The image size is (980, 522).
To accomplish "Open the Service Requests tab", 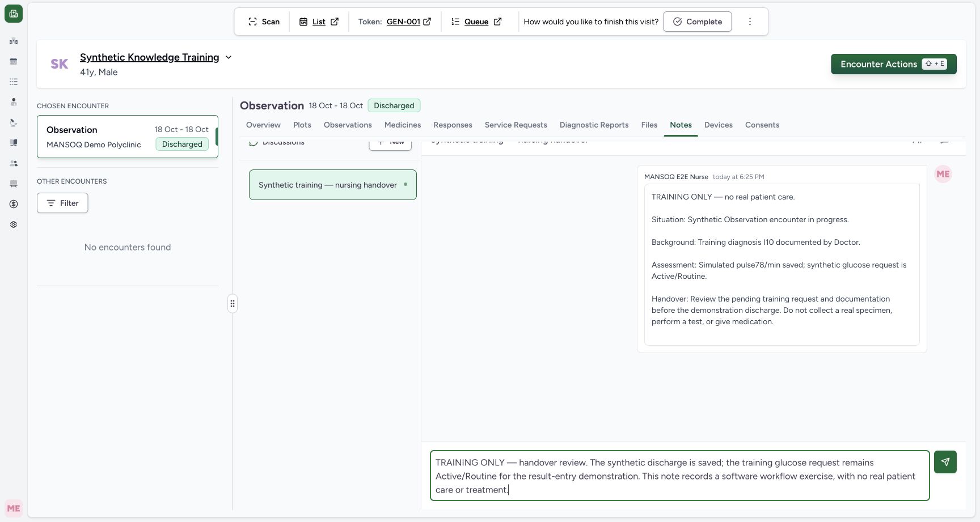I will pyautogui.click(x=516, y=125).
